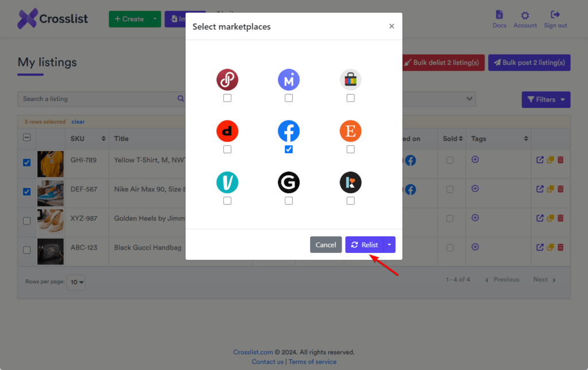Image resolution: width=588 pixels, height=370 pixels.
Task: Uncheck the Facebook checkbox in the modal
Action: (289, 149)
